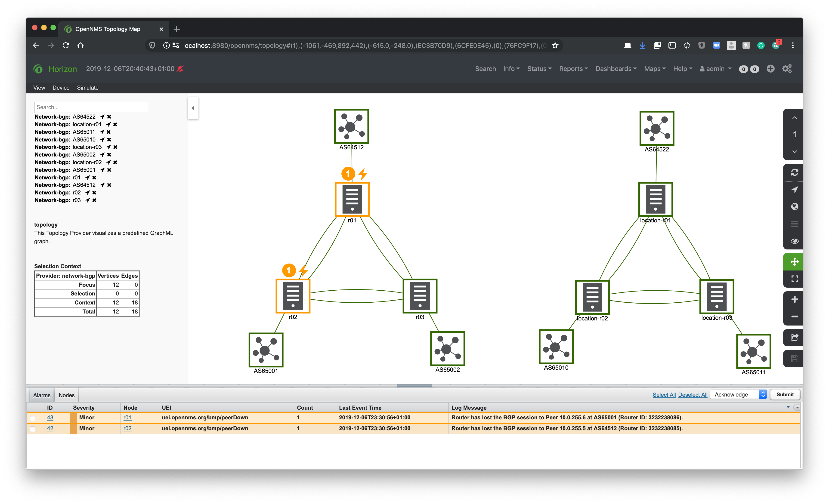
Task: Click the zoom out minus icon
Action: tap(794, 316)
